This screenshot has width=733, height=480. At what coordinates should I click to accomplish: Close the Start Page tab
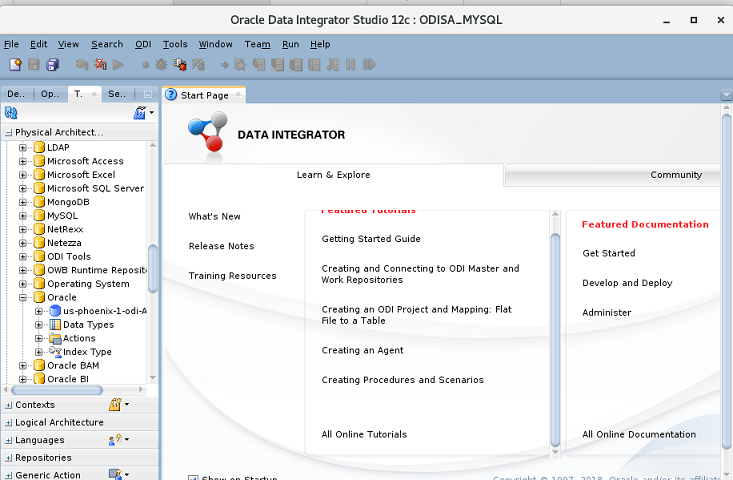pyautogui.click(x=238, y=94)
